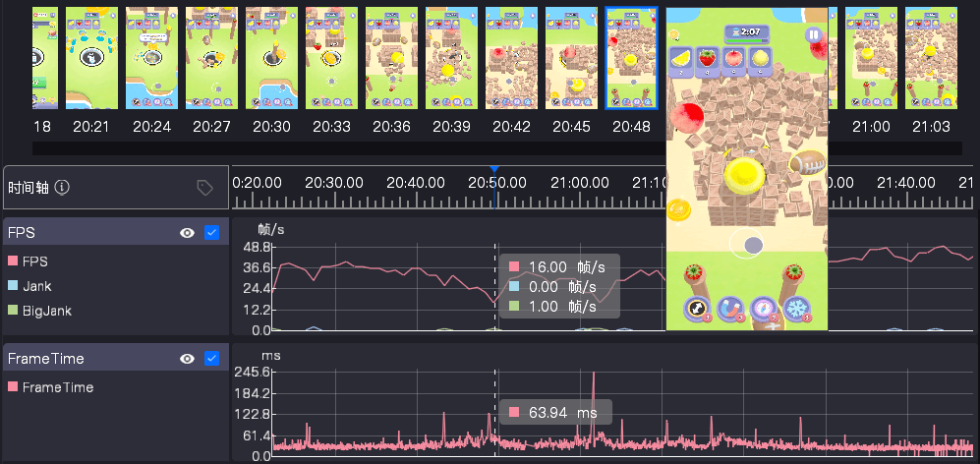Click the tag icon in timeline header
980x464 pixels.
[204, 188]
